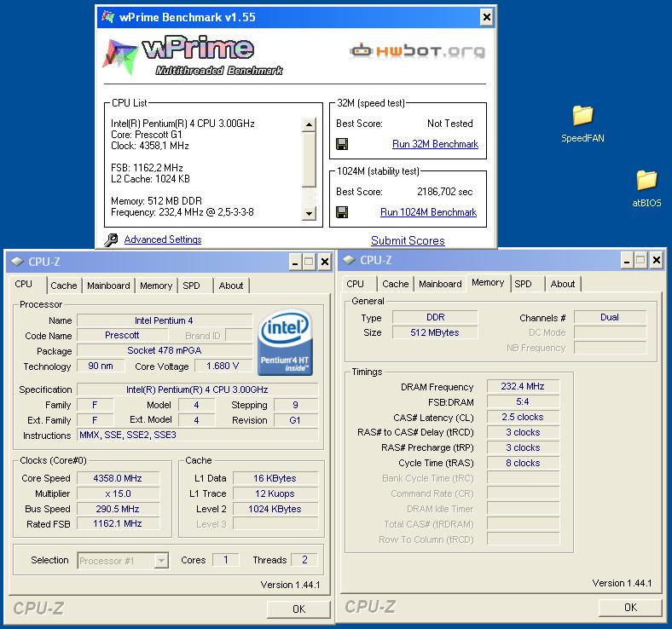
Task: Open Mainboard tab in right CPU-Z
Action: (x=440, y=284)
